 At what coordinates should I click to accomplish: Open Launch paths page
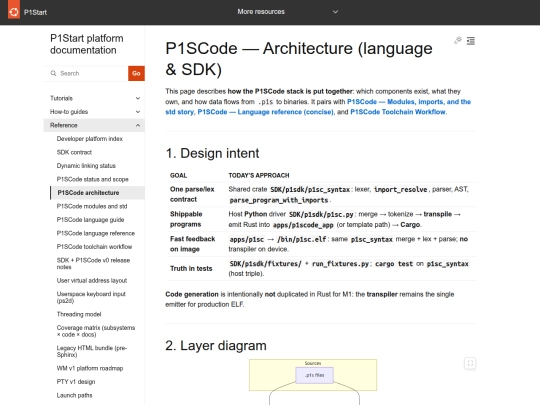(74, 395)
